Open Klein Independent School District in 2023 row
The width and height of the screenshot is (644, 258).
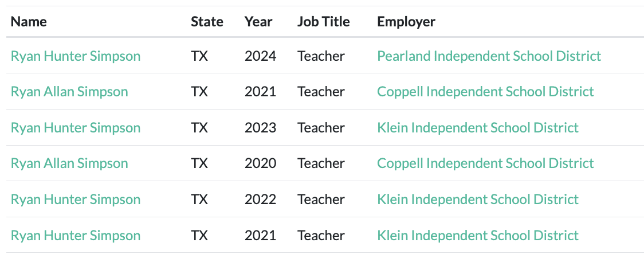478,128
